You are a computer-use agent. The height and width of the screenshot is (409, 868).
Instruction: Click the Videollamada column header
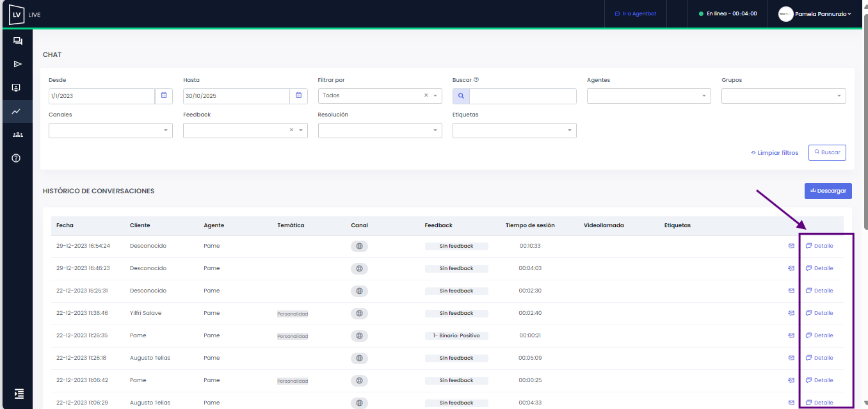click(x=604, y=225)
